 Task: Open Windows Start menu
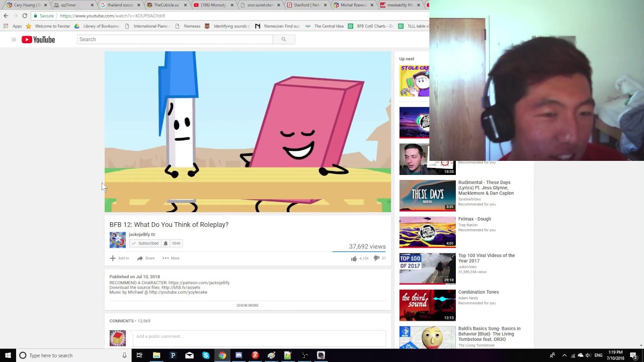(8, 355)
